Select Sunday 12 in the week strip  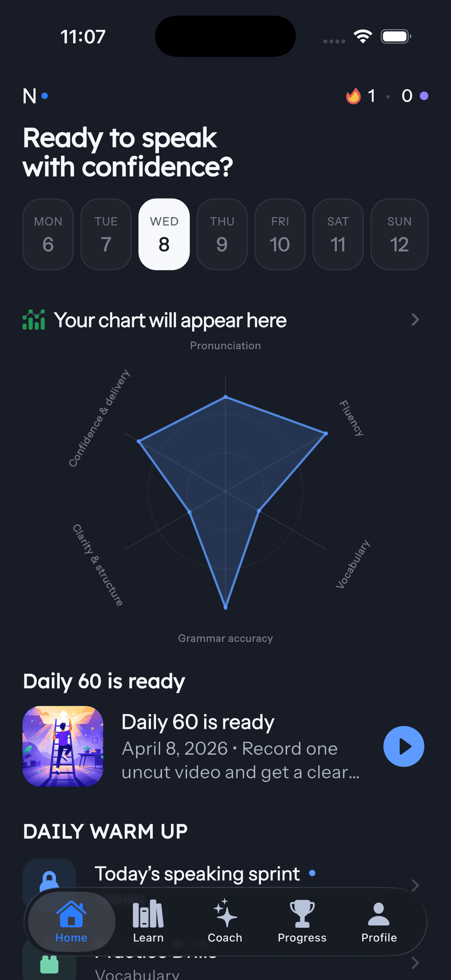click(399, 234)
